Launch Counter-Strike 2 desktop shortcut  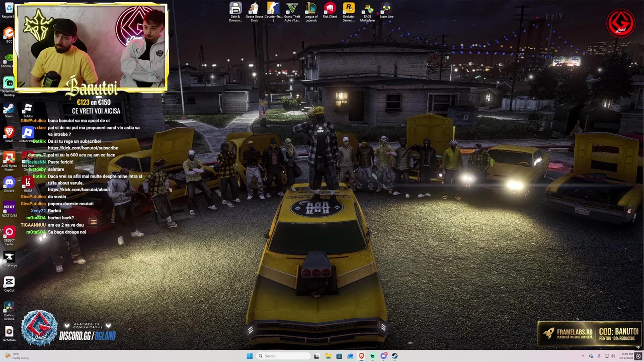[x=273, y=12]
